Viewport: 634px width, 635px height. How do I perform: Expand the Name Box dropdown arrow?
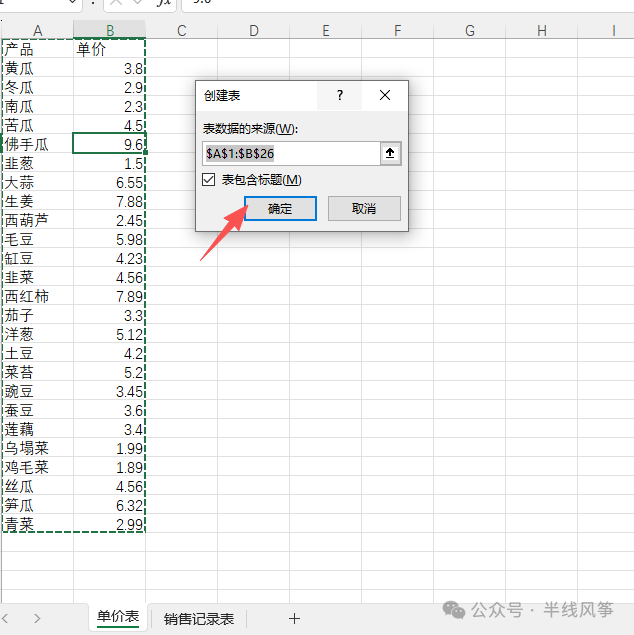click(72, 2)
